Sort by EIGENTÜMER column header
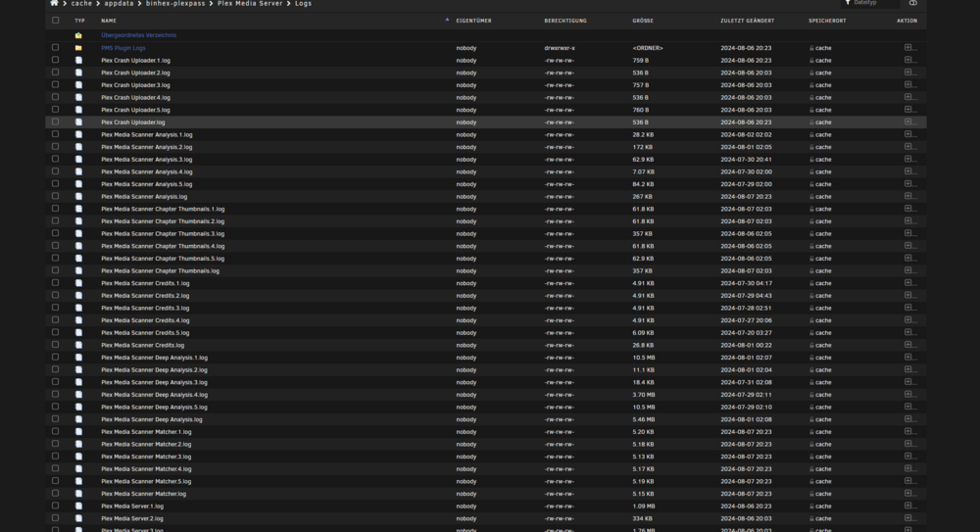Viewport: 980px width, 532px height. [x=473, y=21]
